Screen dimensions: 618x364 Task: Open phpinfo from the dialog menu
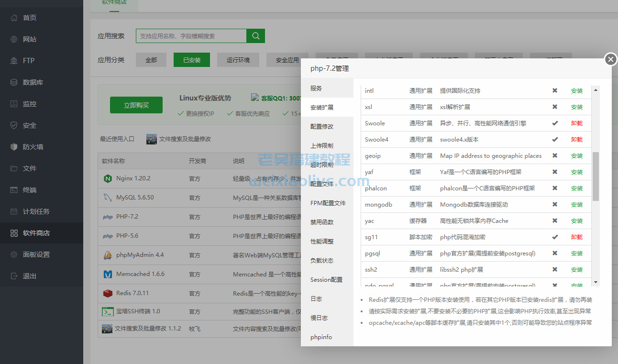(320, 337)
